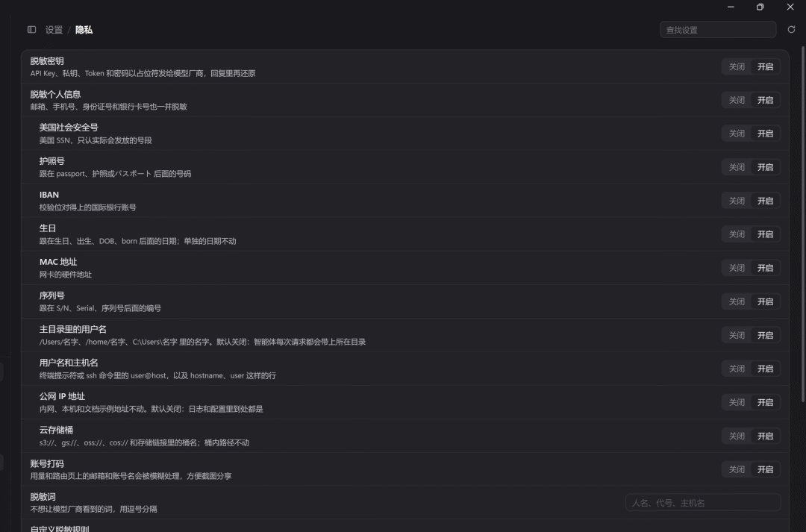Click the IBAN label
The width and height of the screenshot is (806, 532).
tap(49, 195)
